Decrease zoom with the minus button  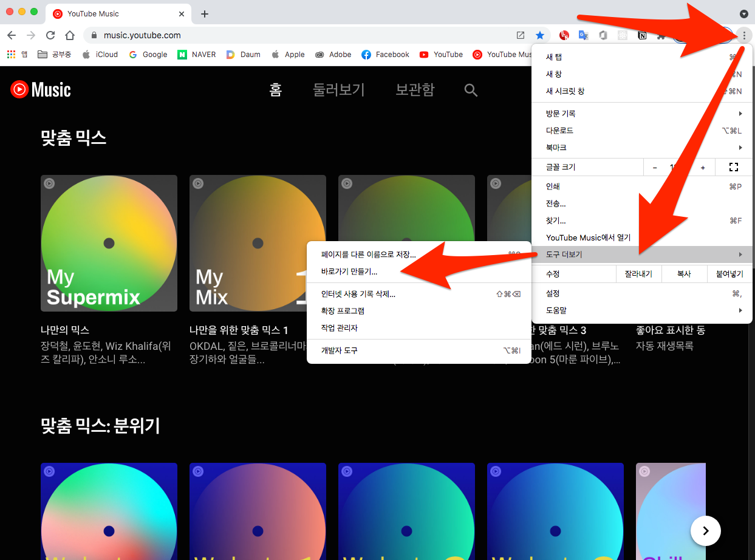pyautogui.click(x=655, y=167)
